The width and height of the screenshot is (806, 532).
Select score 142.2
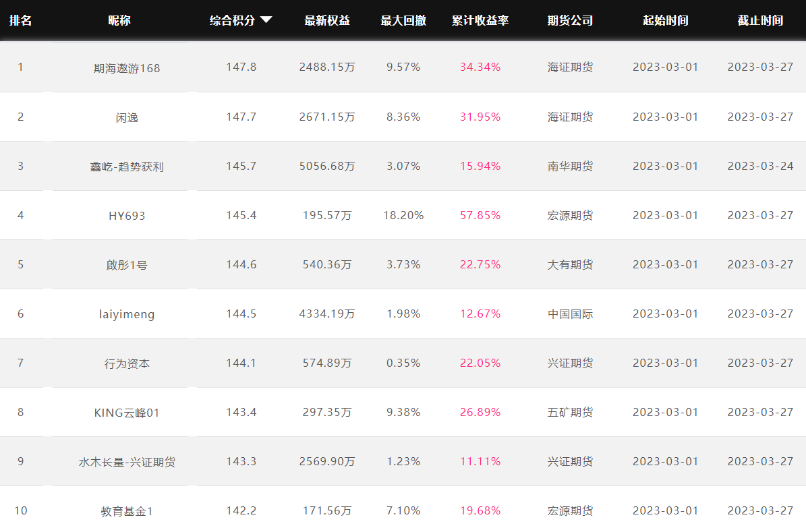(x=241, y=511)
